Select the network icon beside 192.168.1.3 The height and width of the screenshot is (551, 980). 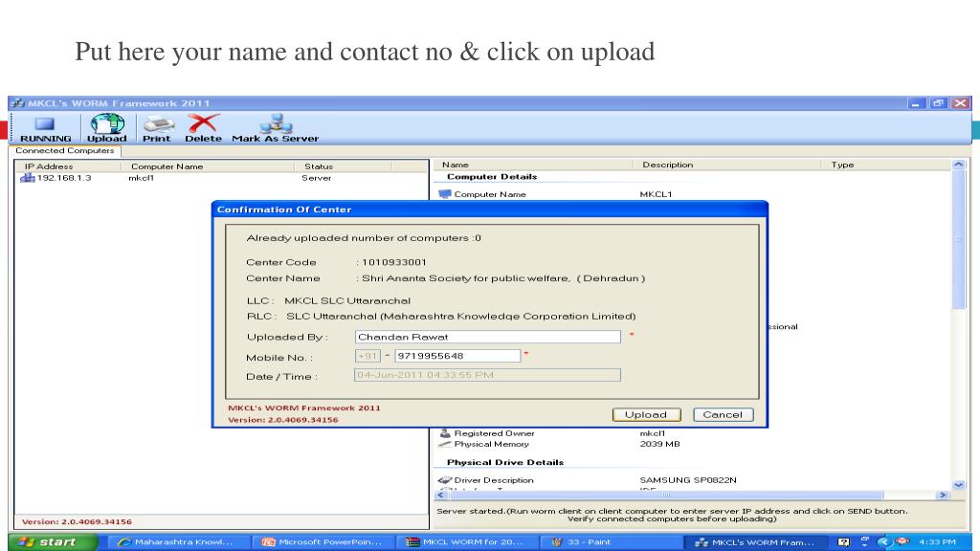tap(28, 178)
